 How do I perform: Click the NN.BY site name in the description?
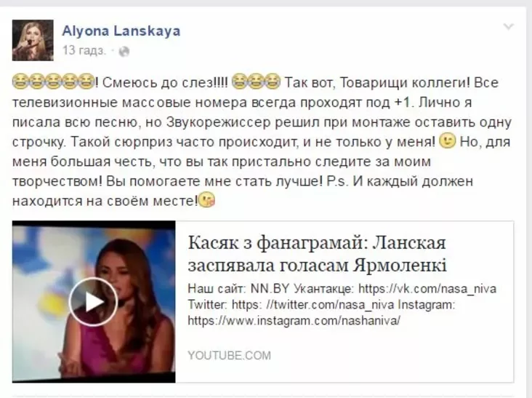point(270,289)
